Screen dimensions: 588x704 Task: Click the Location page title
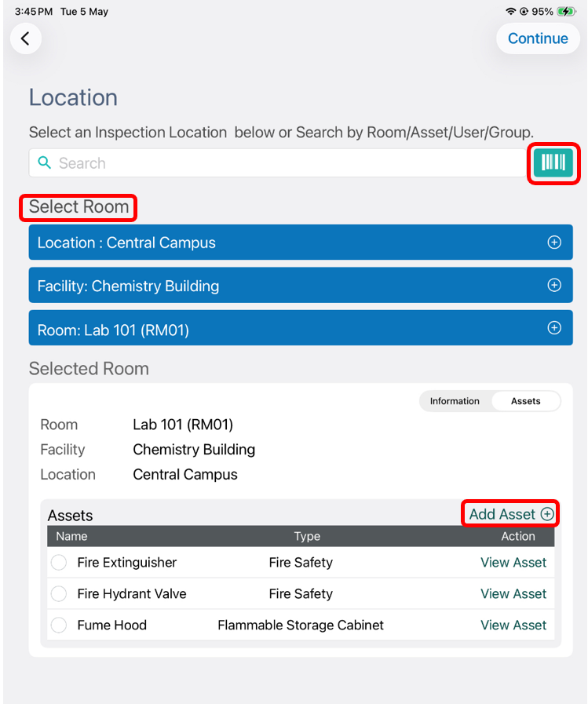click(73, 97)
